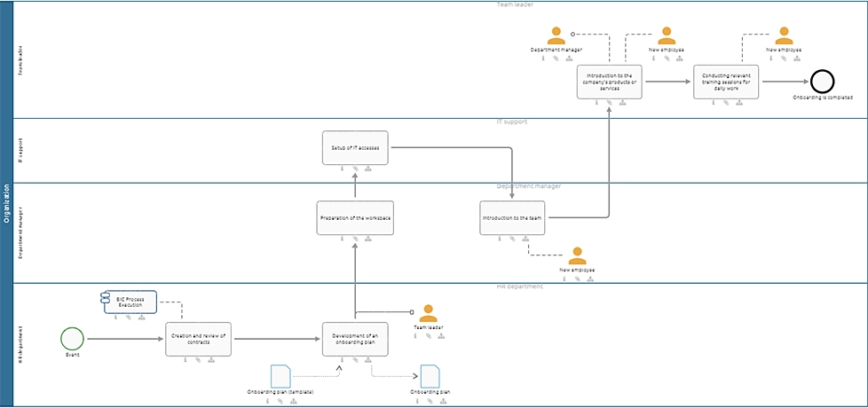Click the Department manager role icon
This screenshot has width=868, height=408.
point(556,35)
